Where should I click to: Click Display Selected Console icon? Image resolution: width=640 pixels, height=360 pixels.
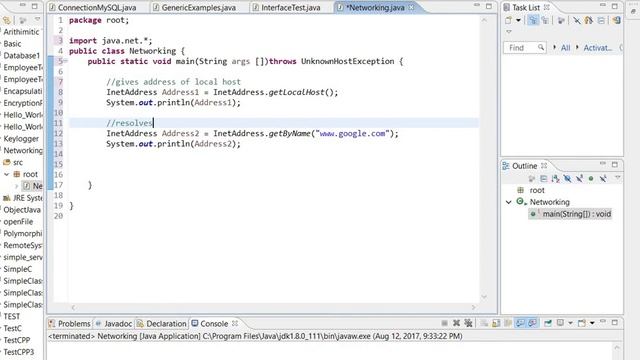(560, 323)
